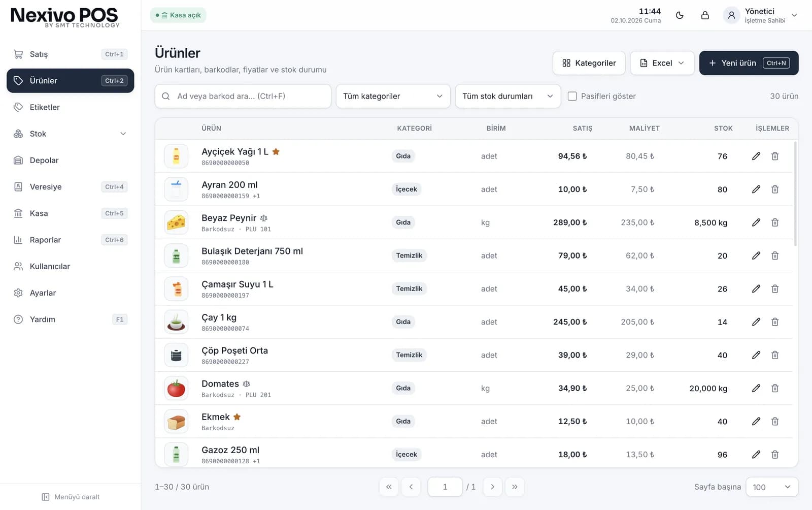This screenshot has height=510, width=812.
Task: Open the Yönetici user menu
Action: point(760,15)
